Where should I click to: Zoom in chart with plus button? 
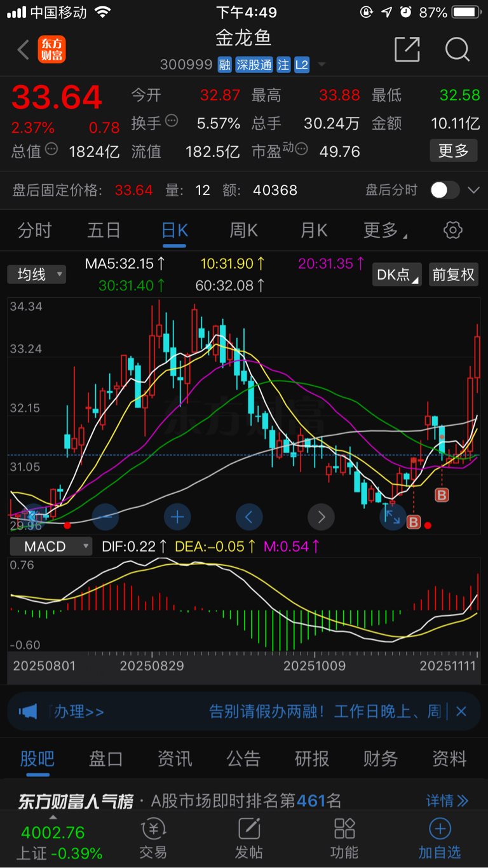click(x=177, y=517)
